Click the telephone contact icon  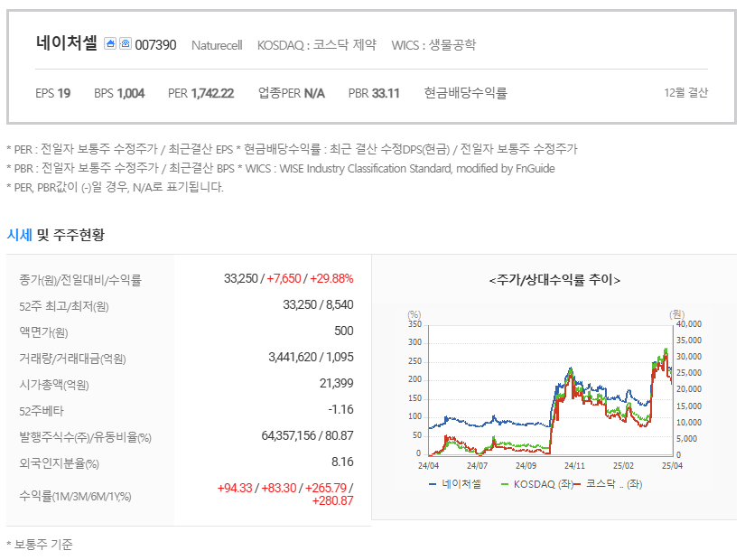125,43
